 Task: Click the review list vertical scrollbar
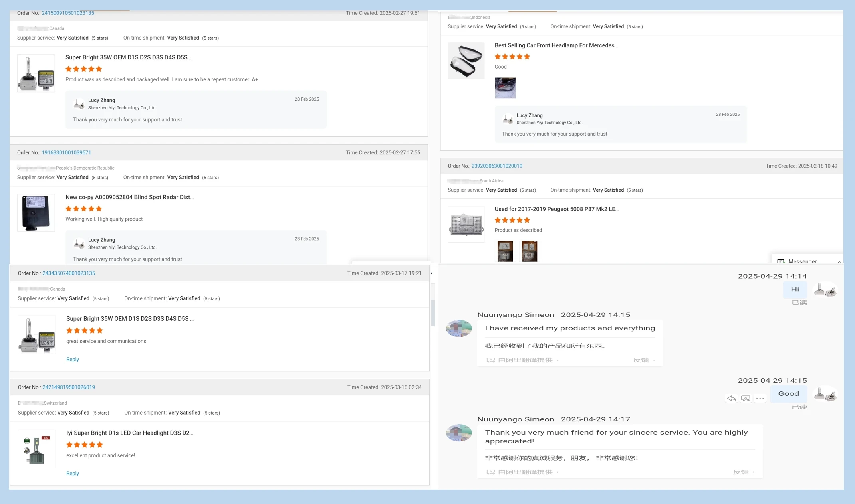point(433,313)
